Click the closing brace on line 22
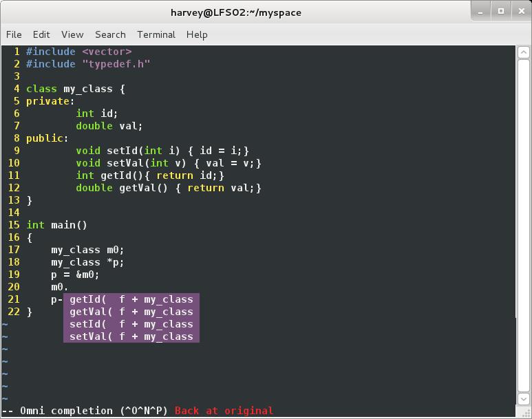The width and height of the screenshot is (532, 419). click(x=30, y=312)
